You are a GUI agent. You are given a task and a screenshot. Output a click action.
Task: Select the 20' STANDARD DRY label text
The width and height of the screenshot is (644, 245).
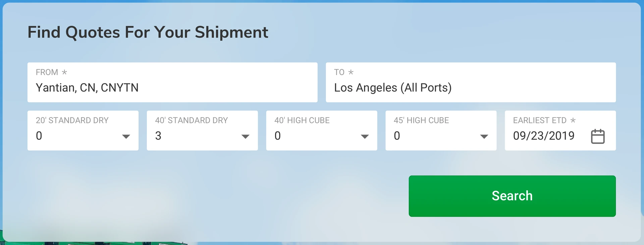pyautogui.click(x=72, y=120)
